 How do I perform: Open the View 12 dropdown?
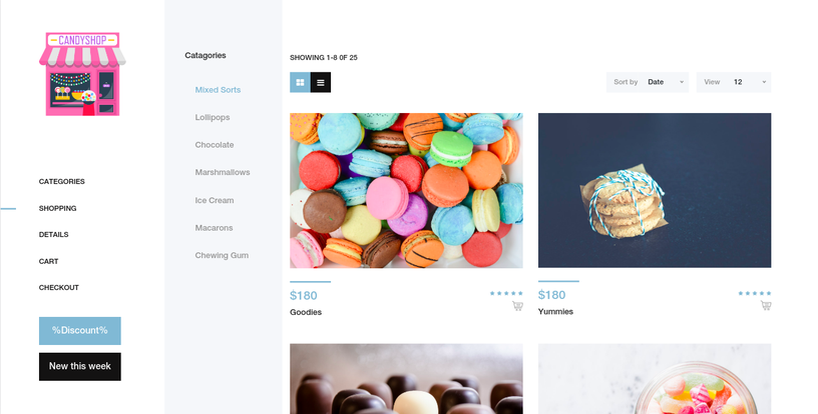click(x=733, y=82)
